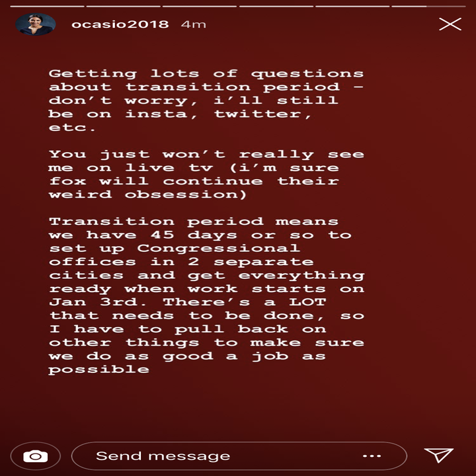Viewport: 476px width, 476px height.
Task: Open the three-dot more options menu
Action: pos(372,456)
